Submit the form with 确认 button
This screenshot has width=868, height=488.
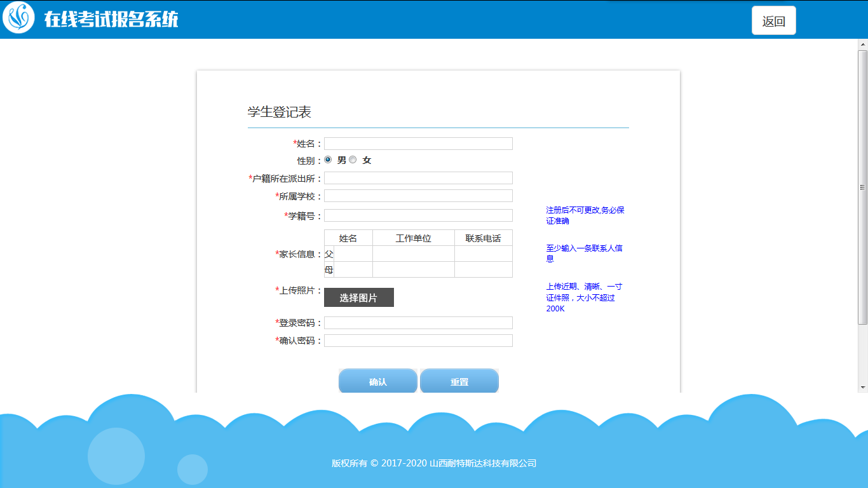[378, 381]
